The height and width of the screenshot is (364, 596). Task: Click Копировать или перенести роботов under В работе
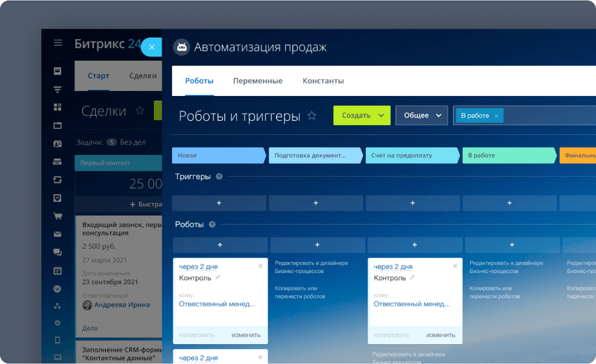click(x=494, y=292)
